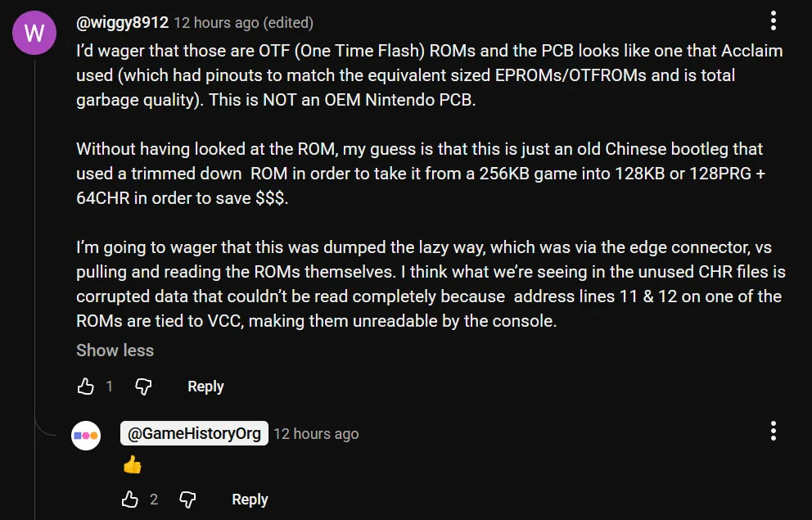The image size is (812, 520).
Task: Click the GameHistoryOrg reply's "12 hours ago" timestamp
Action: 316,434
